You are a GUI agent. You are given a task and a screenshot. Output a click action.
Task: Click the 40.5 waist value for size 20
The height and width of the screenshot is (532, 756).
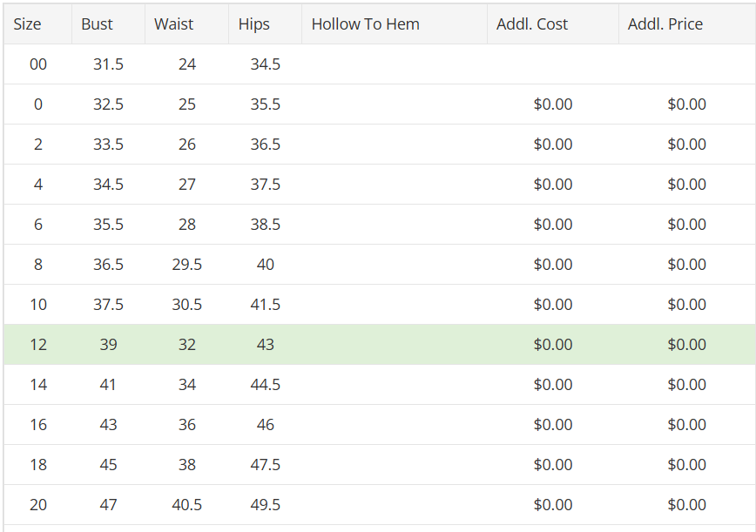point(186,504)
